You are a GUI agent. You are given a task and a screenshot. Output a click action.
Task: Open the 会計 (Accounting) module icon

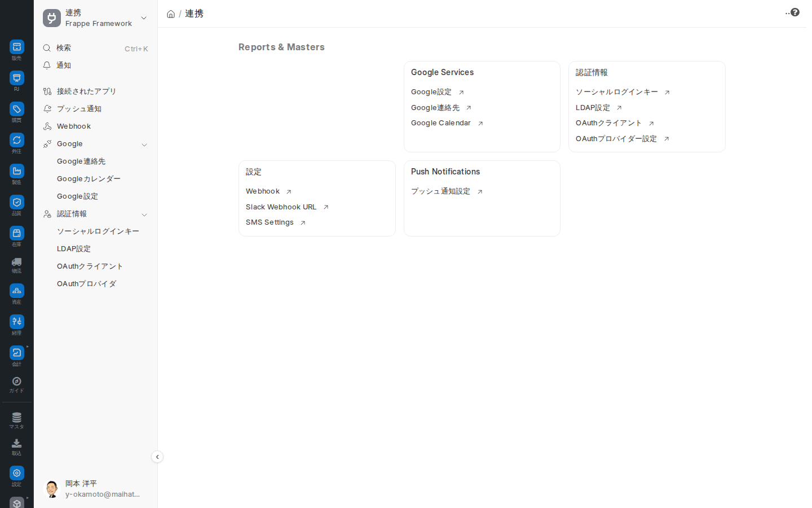coord(16,353)
